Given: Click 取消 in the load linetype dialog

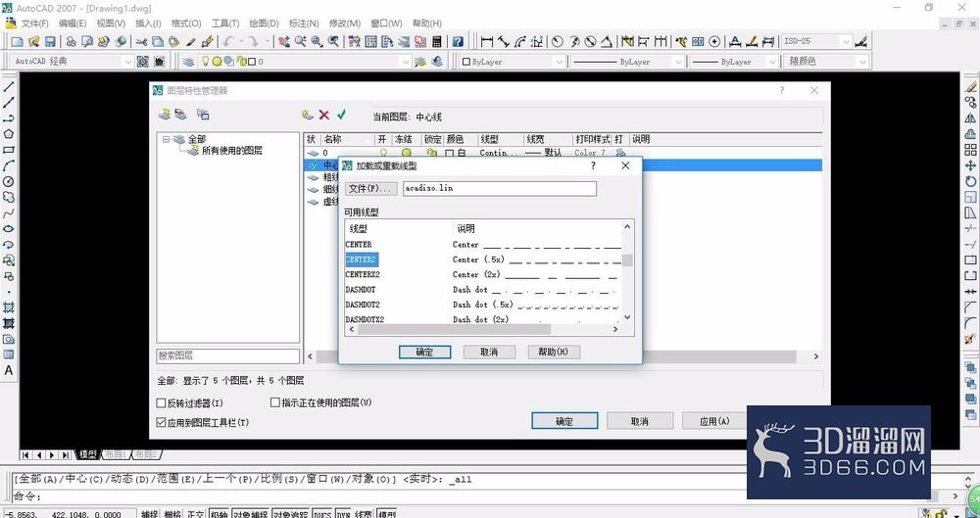Looking at the screenshot, I should pos(489,352).
